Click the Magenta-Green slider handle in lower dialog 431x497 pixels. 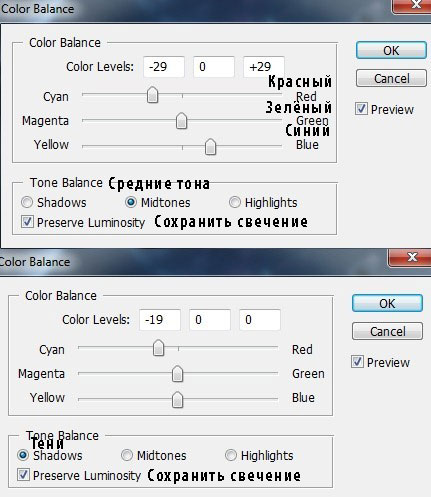[x=177, y=374]
